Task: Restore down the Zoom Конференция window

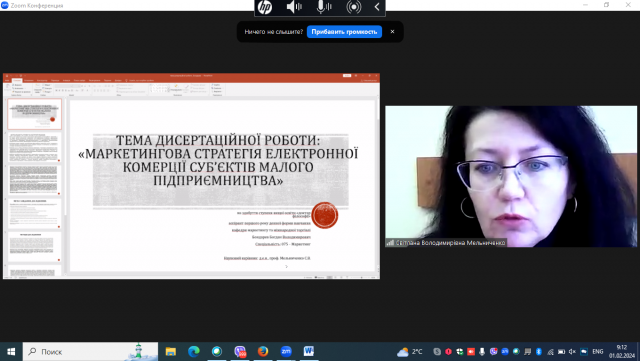Action: tap(607, 5)
